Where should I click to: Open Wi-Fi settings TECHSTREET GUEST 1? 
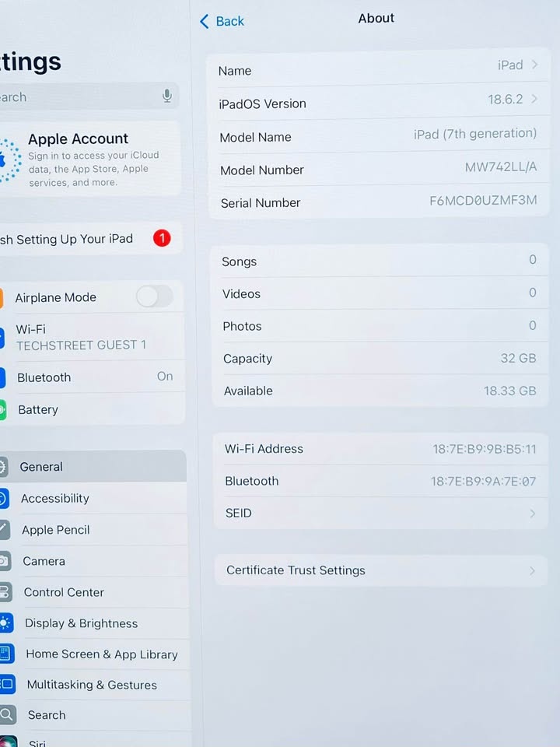(81, 337)
